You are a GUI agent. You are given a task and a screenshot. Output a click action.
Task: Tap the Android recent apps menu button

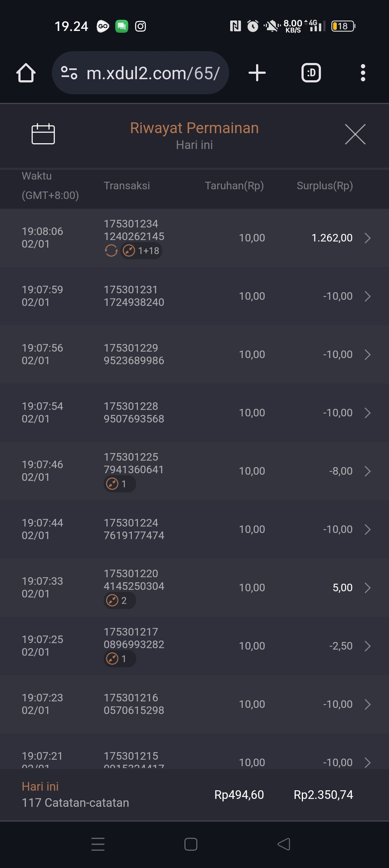click(98, 844)
